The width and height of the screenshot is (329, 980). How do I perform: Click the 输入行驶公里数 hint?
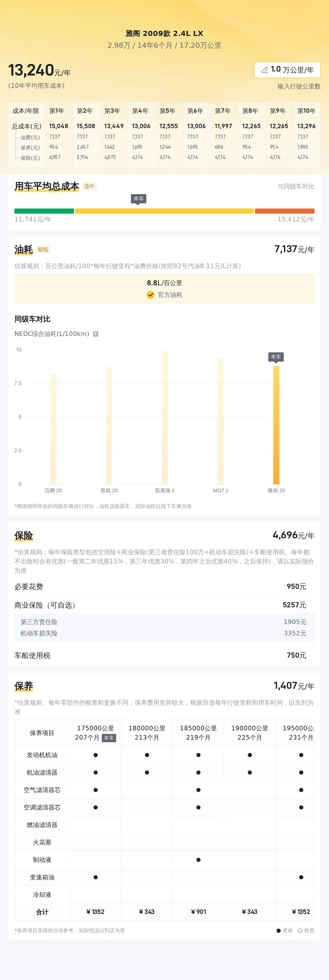point(299,86)
